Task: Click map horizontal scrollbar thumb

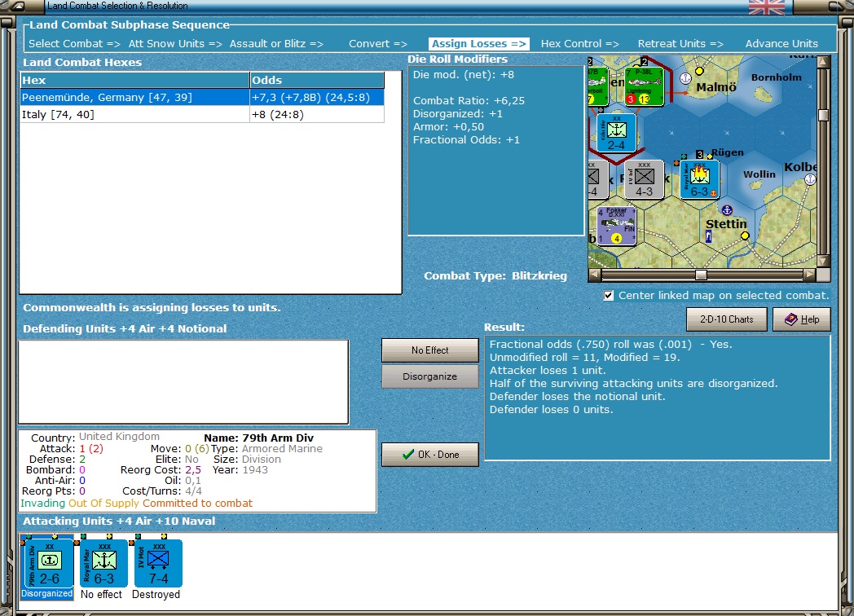Action: pyautogui.click(x=701, y=275)
